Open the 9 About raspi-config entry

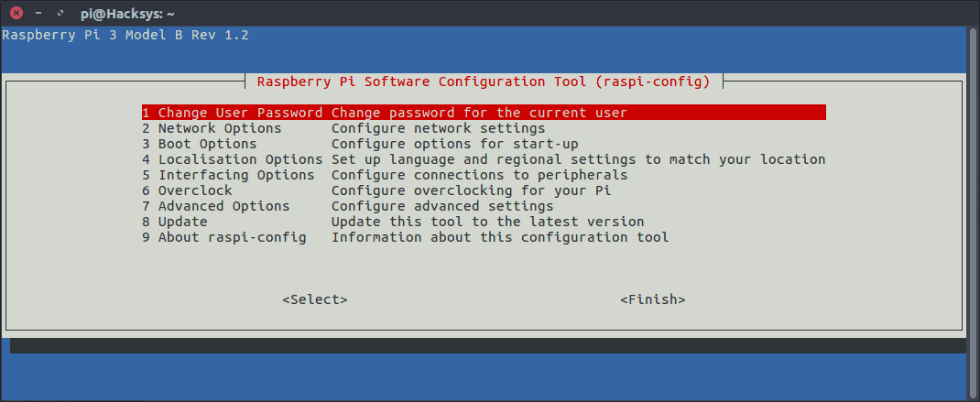[x=223, y=237]
